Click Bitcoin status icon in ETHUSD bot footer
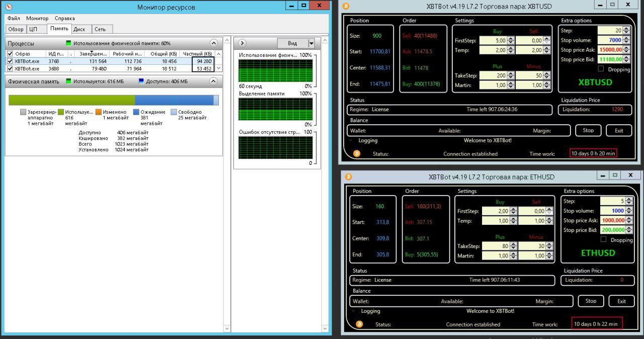The height and width of the screenshot is (339, 644). click(359, 324)
